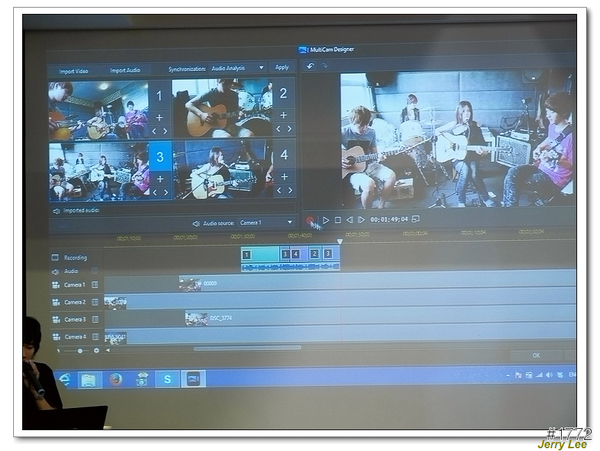Click the OK button
Image resolution: width=600 pixels, height=451 pixels.
tap(536, 355)
